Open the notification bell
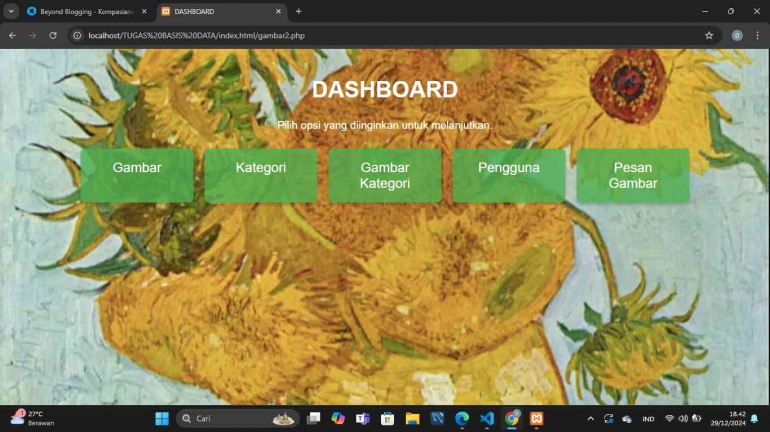The height and width of the screenshot is (432, 770). [x=754, y=419]
